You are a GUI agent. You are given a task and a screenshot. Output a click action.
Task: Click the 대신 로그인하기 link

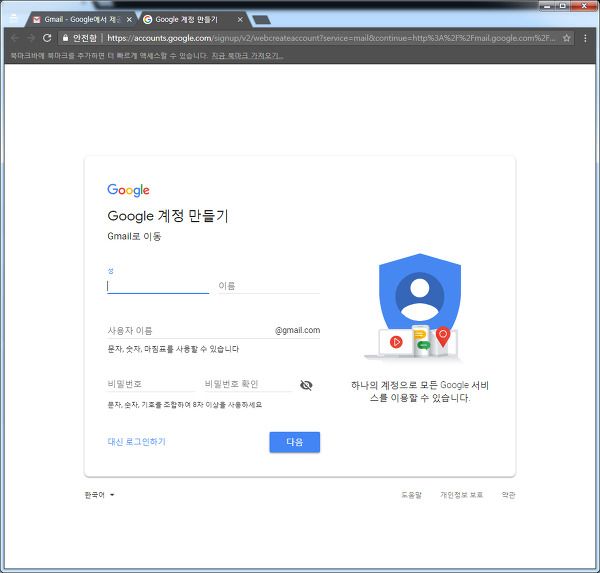(x=137, y=442)
